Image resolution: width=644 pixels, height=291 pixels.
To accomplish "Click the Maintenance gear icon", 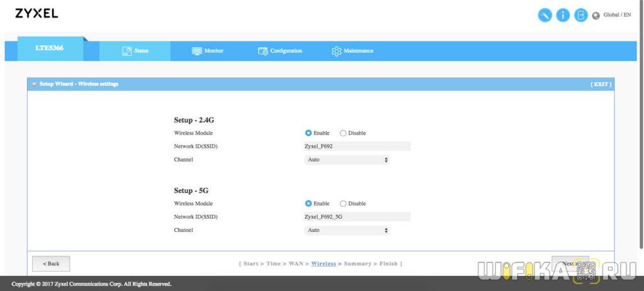I will click(x=336, y=51).
